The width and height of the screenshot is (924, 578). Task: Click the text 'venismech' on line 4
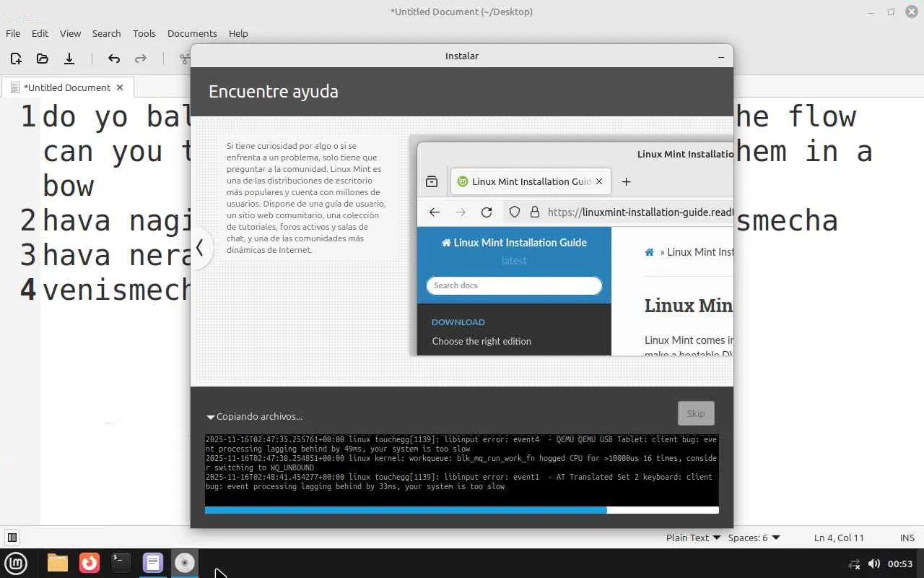click(x=116, y=290)
